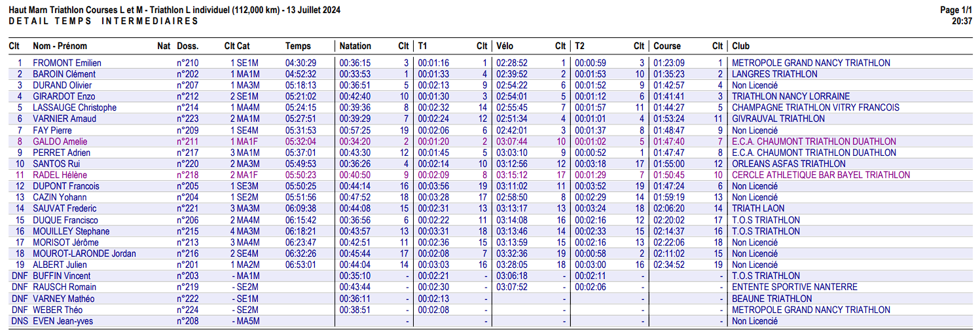The height and width of the screenshot is (336, 980).
Task: Click bib number n°211
Action: pos(188,141)
